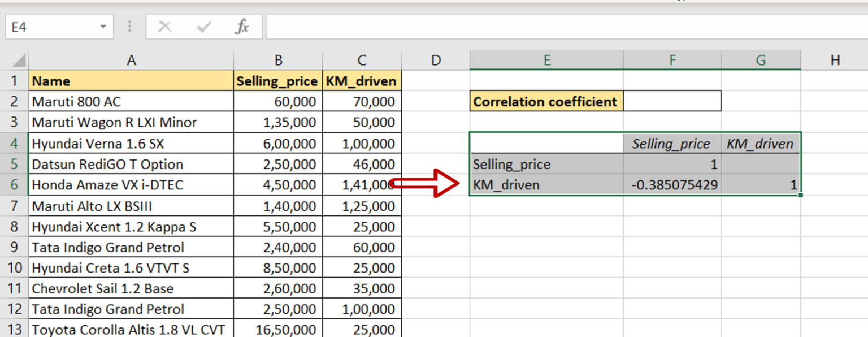Image resolution: width=868 pixels, height=337 pixels.
Task: Select column F header
Action: tap(672, 59)
